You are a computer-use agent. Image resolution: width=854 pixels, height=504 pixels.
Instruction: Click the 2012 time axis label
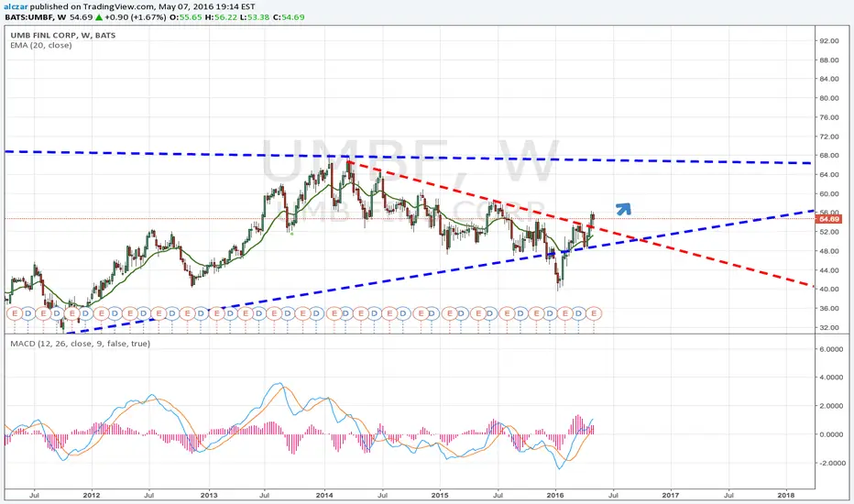click(x=92, y=495)
